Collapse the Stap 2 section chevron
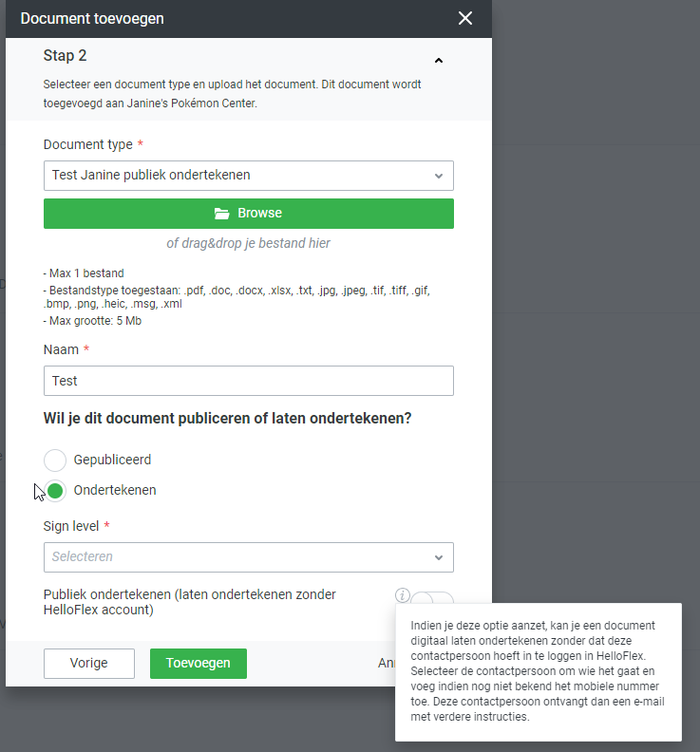Image resolution: width=700 pixels, height=752 pixels. click(438, 60)
